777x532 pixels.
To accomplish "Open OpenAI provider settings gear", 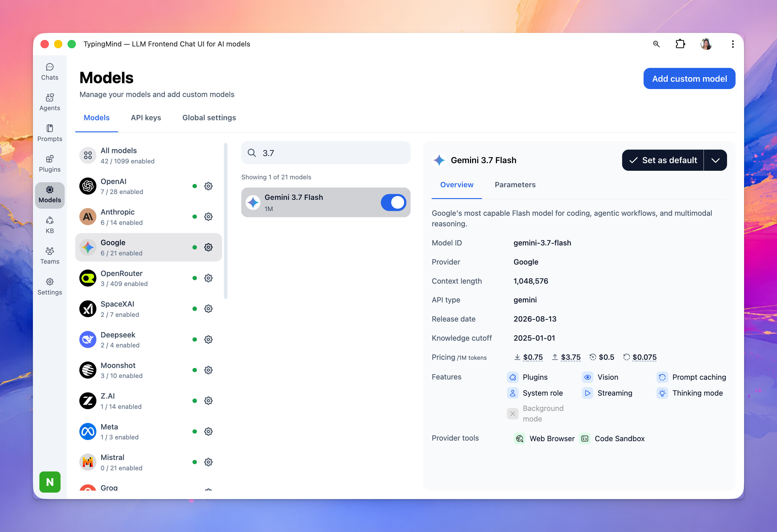I will (208, 186).
